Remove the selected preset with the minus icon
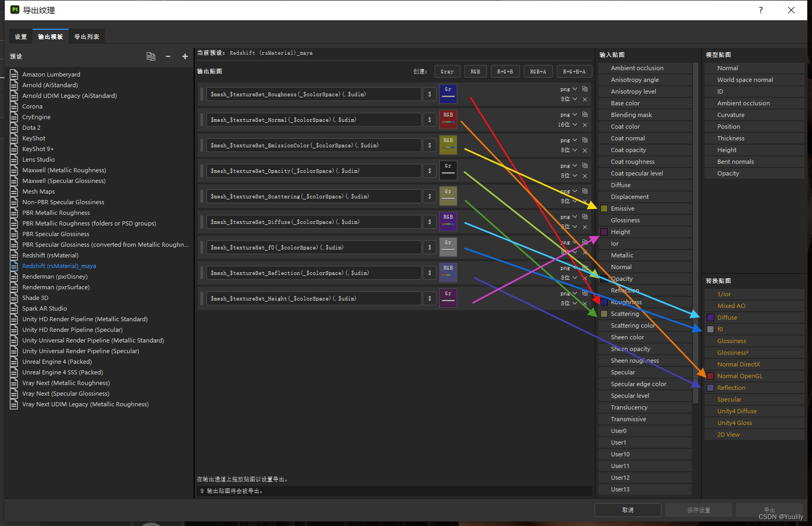This screenshot has height=526, width=812. (168, 56)
